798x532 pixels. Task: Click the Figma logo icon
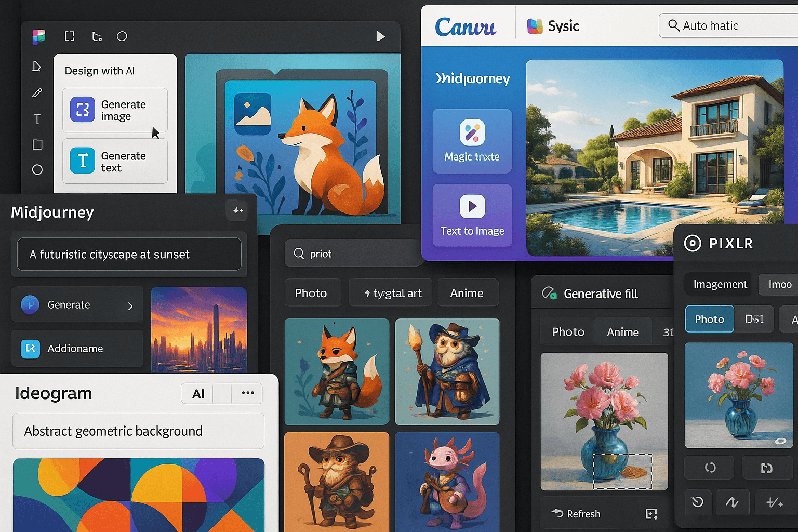38,36
